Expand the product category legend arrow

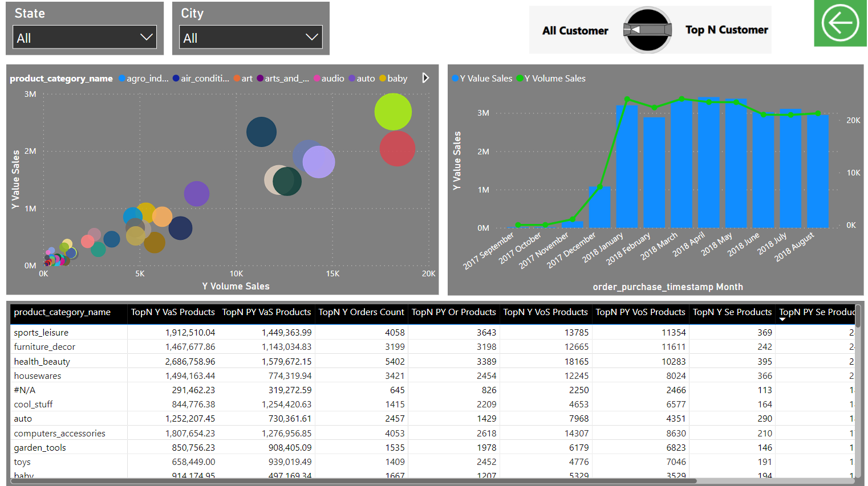click(425, 78)
